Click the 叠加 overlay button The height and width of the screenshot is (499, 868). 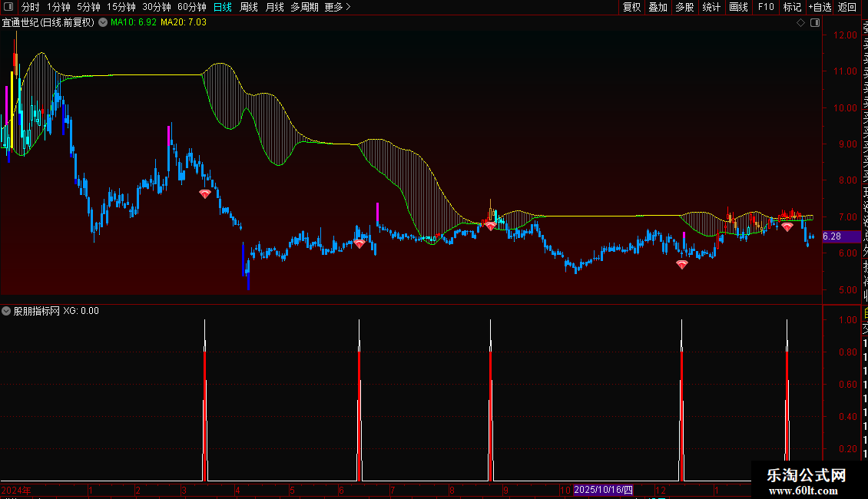658,7
